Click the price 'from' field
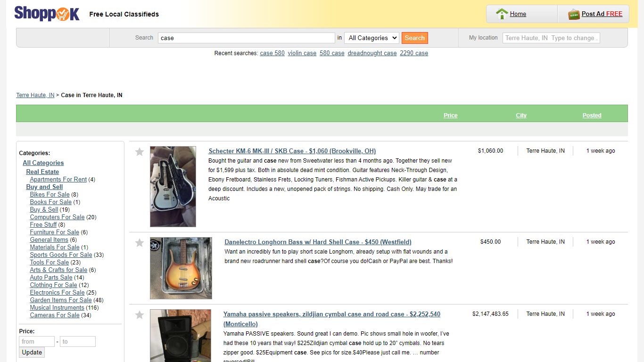The image size is (644, 362). (37, 342)
